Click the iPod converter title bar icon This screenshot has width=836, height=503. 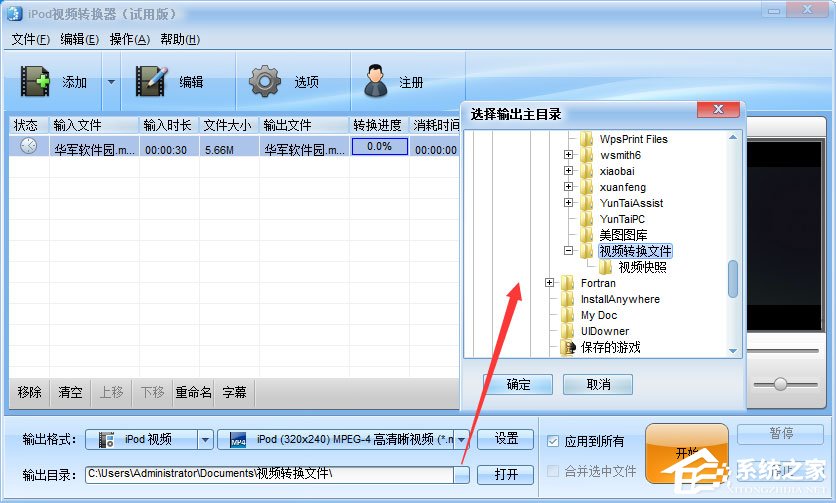click(14, 13)
